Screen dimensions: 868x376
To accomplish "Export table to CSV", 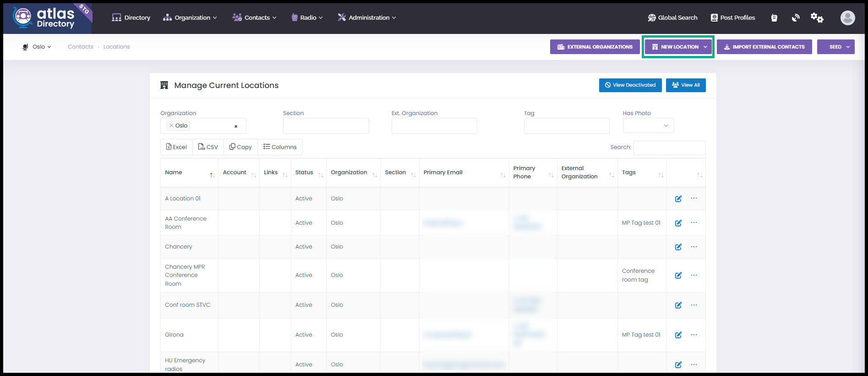I will (208, 147).
